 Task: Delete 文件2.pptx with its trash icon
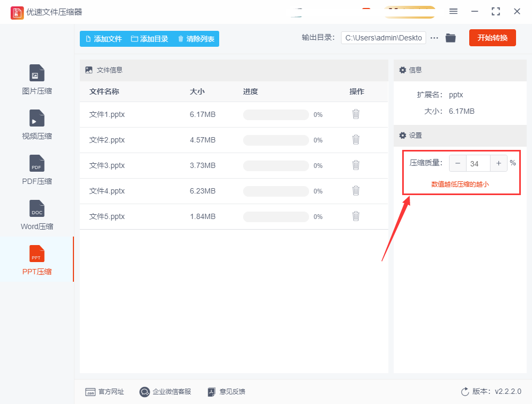pyautogui.click(x=355, y=140)
